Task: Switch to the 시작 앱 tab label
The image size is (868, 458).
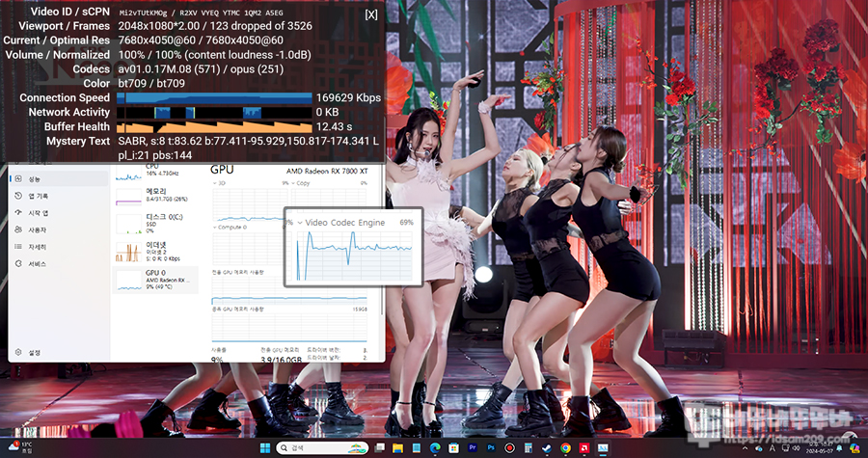Action: [39, 213]
